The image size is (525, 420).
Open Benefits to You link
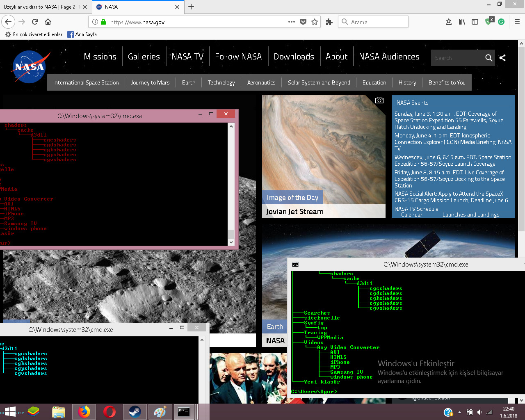(447, 82)
